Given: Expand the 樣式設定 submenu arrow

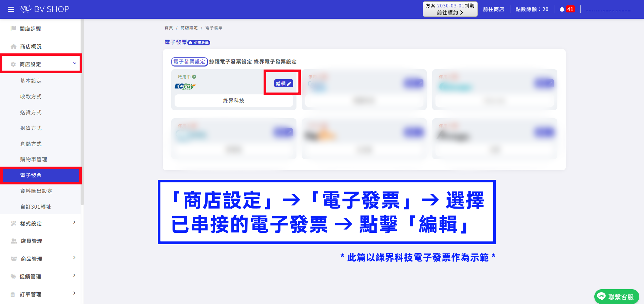Looking at the screenshot, I should [74, 222].
